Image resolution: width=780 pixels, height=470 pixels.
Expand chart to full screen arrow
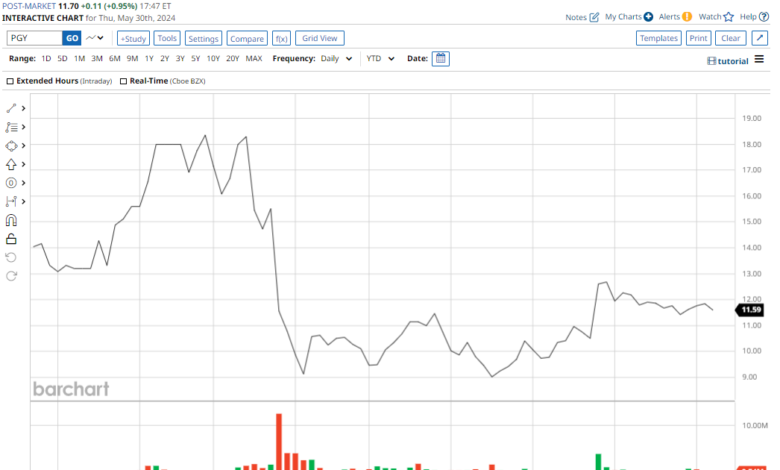point(760,38)
